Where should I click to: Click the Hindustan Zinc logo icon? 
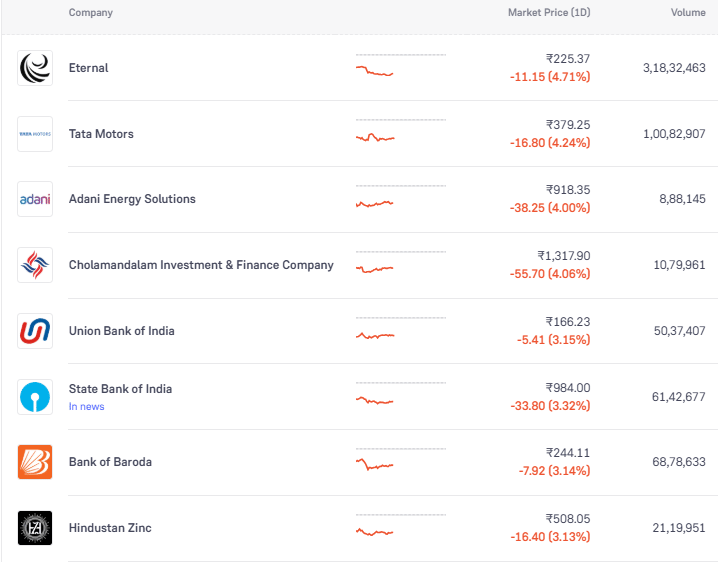coord(35,528)
